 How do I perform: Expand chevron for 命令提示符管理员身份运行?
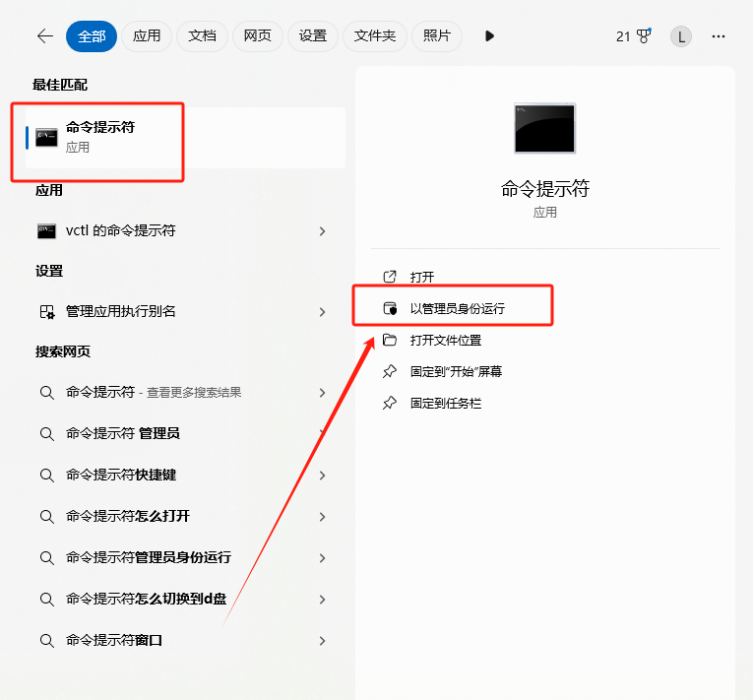322,558
